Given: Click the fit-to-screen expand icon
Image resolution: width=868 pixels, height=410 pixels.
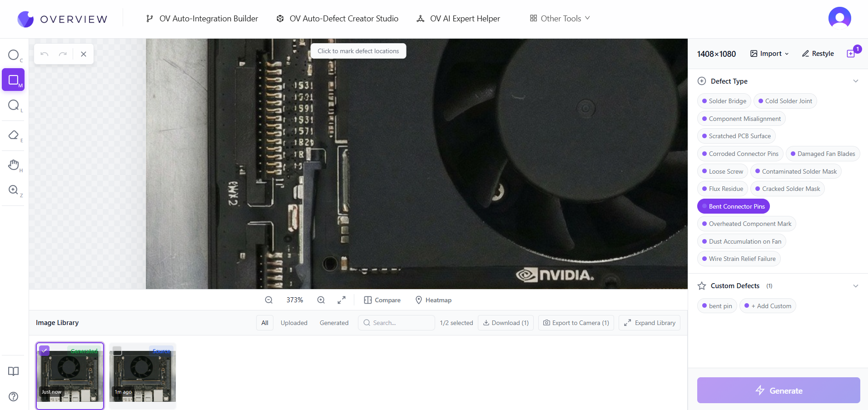Looking at the screenshot, I should pyautogui.click(x=342, y=300).
